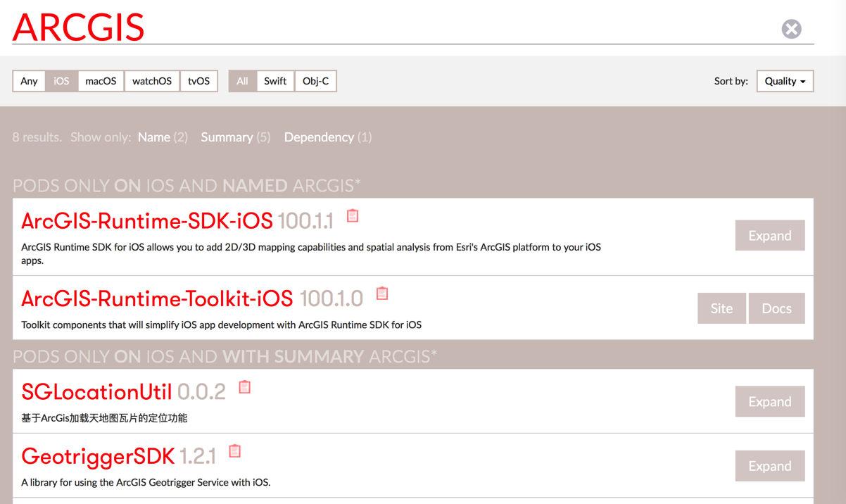
Task: Select the Any platform filter
Action: tap(29, 81)
